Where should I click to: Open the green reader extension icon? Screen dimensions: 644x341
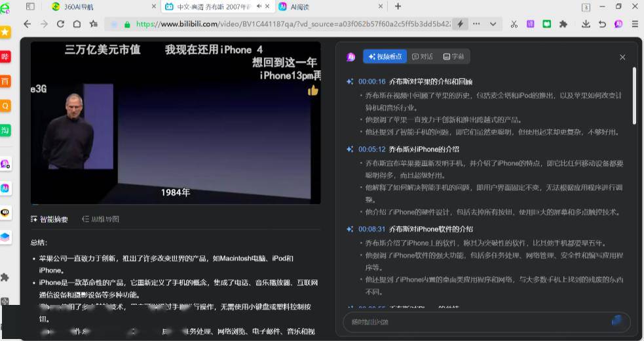pyautogui.click(x=546, y=24)
